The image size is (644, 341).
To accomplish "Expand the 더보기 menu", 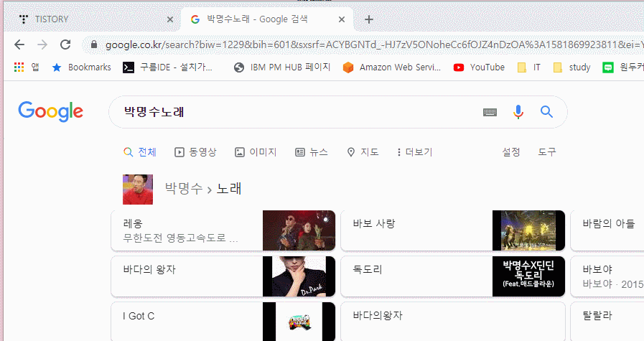I will 414,152.
